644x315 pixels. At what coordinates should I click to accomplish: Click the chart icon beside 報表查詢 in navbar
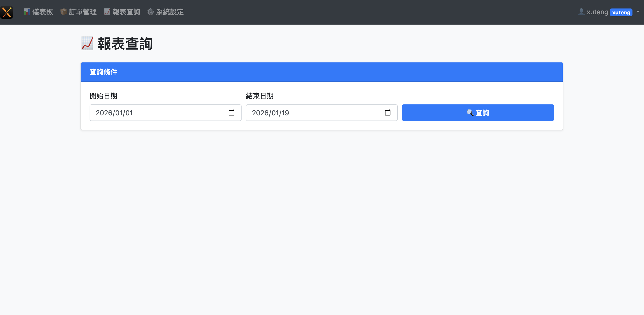point(107,12)
